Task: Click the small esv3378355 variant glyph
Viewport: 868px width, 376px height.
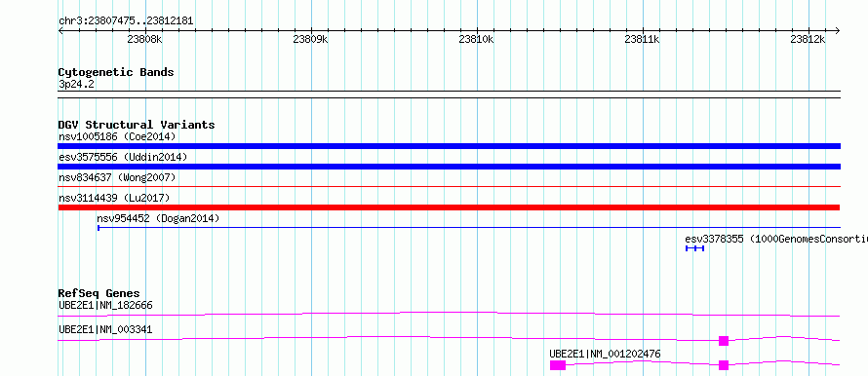Action: pos(694,248)
